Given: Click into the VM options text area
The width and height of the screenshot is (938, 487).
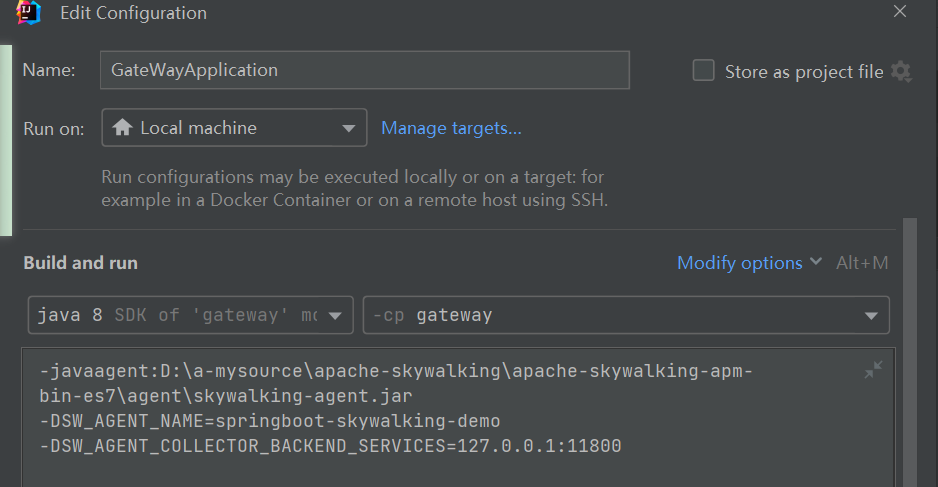Looking at the screenshot, I should (x=458, y=417).
